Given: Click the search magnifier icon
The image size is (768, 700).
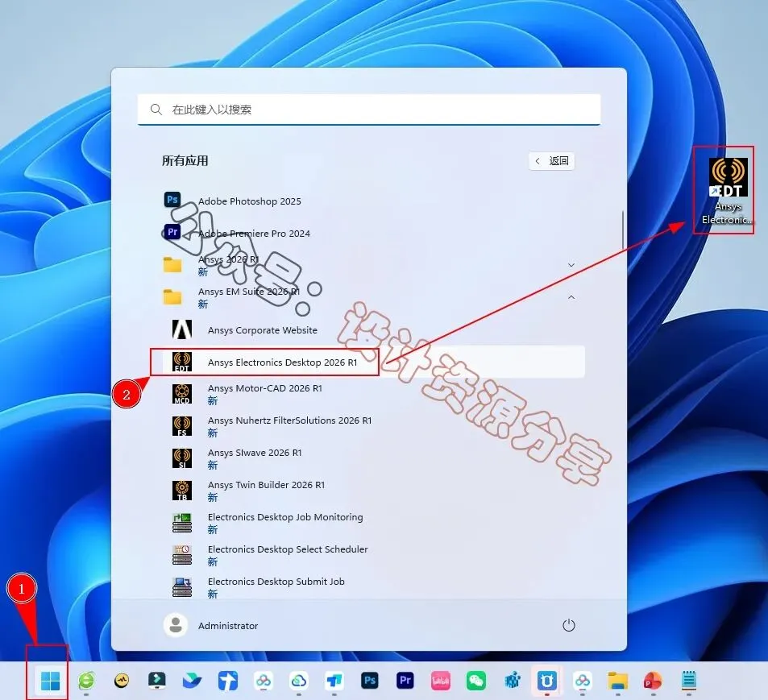Looking at the screenshot, I should [156, 110].
